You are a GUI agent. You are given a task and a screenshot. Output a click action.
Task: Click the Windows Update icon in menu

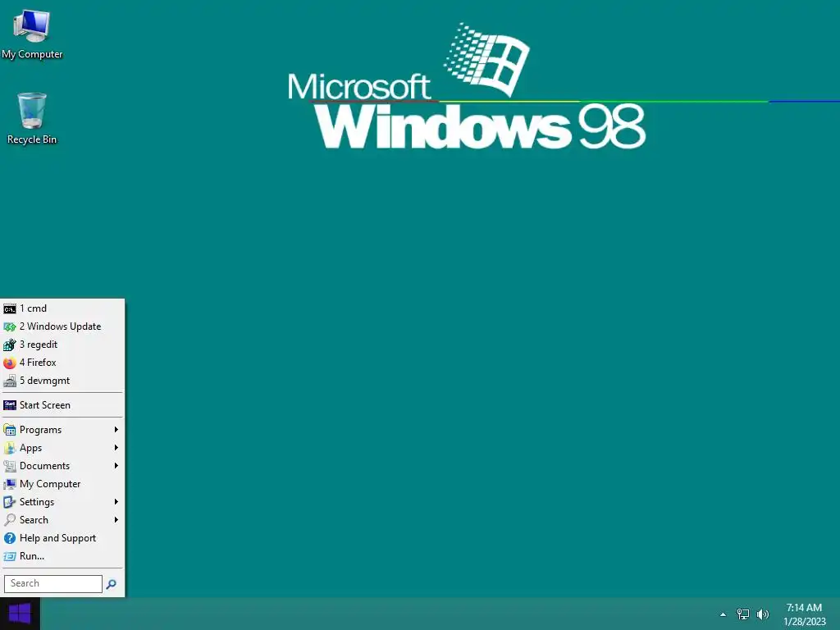(x=10, y=326)
